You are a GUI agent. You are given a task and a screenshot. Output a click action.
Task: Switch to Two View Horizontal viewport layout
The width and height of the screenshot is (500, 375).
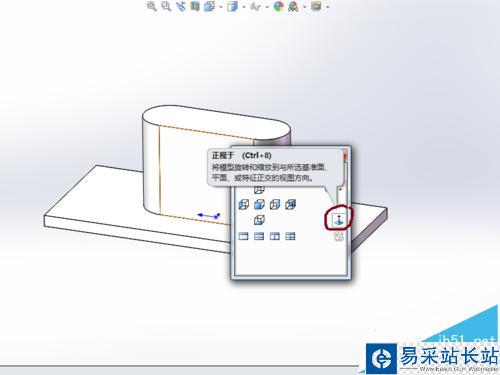(259, 236)
